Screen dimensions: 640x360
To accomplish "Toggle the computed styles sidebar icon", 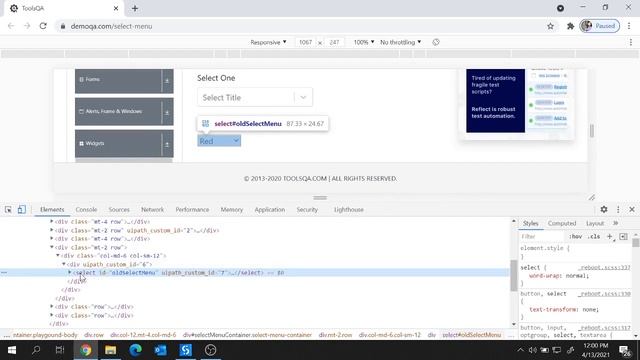I will click(623, 237).
